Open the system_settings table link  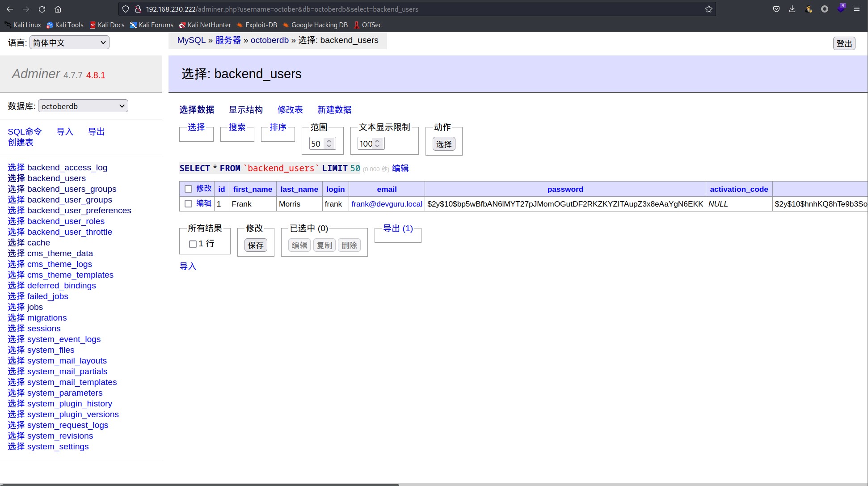(58, 447)
